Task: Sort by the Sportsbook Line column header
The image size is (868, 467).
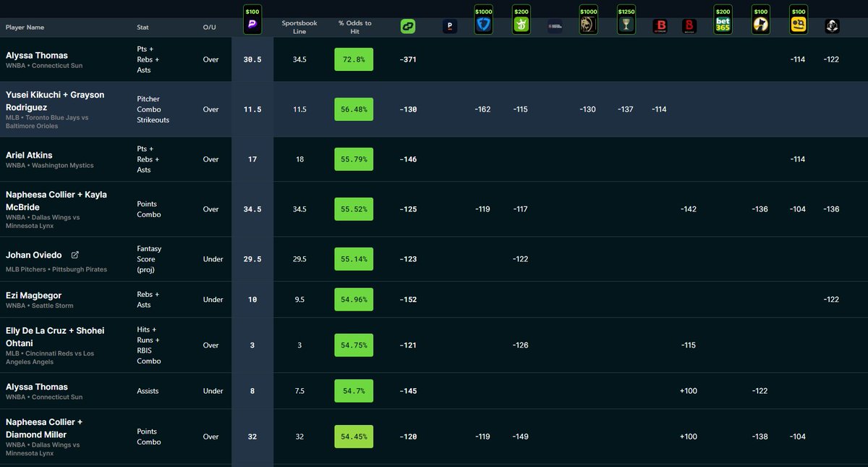Action: 299,27
